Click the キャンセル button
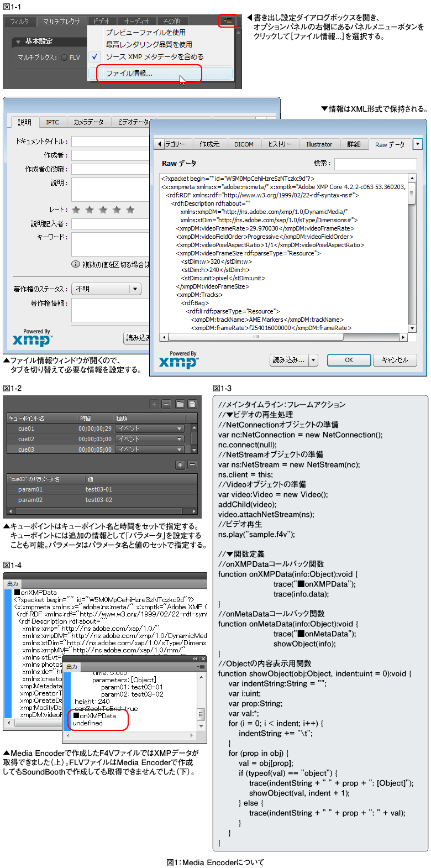 (395, 360)
